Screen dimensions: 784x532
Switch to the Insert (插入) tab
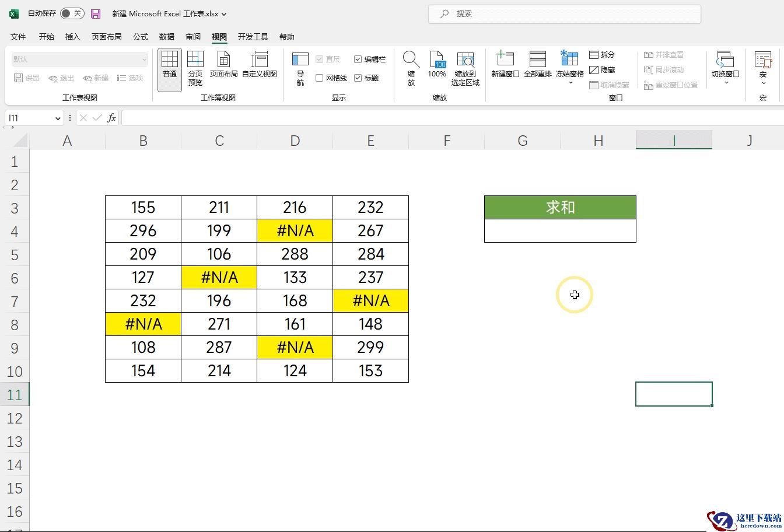tap(73, 37)
